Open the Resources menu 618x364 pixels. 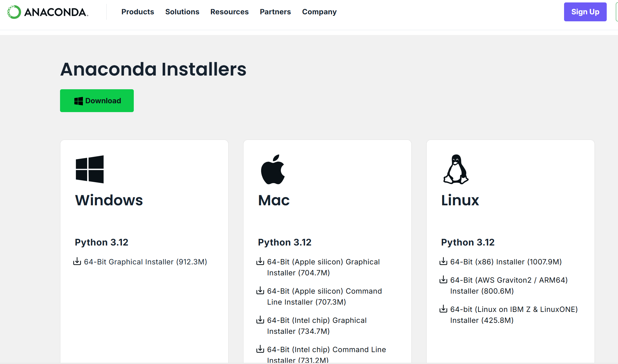(x=229, y=12)
